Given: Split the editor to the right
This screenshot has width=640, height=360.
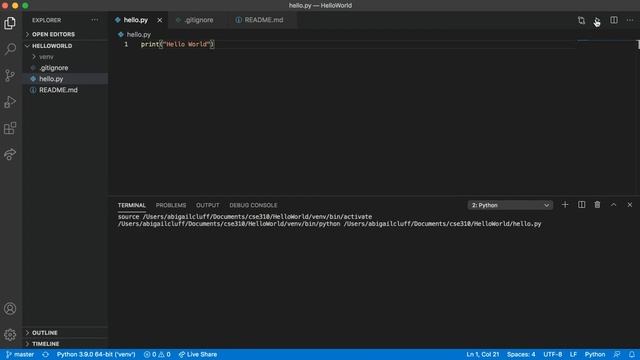Looking at the screenshot, I should (x=613, y=20).
